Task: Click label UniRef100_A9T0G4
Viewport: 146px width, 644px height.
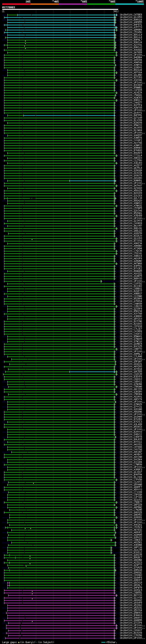Action: (x=131, y=72)
